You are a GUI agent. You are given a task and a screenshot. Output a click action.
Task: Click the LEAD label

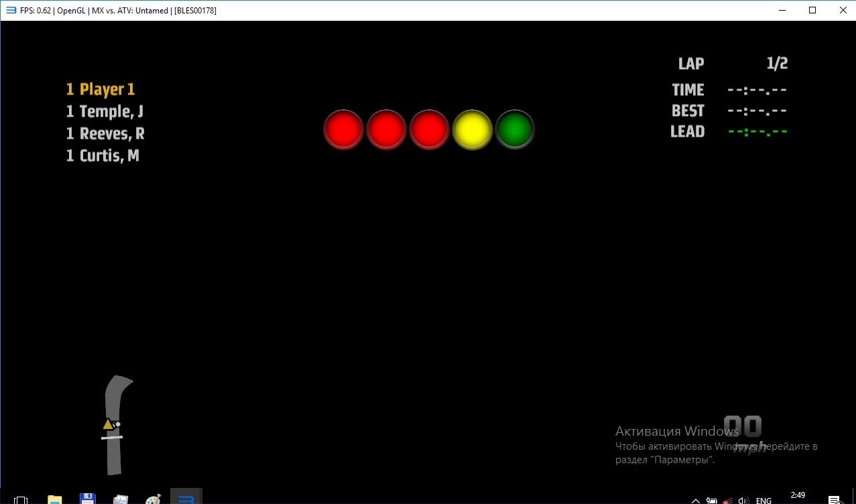(x=688, y=131)
